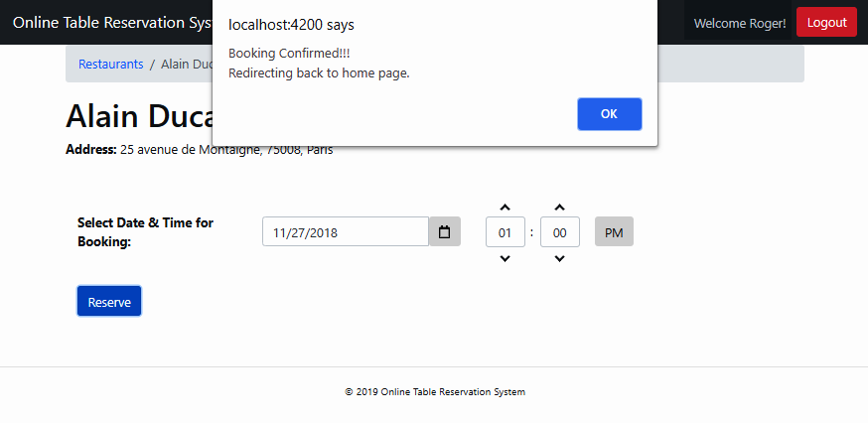Image resolution: width=868 pixels, height=423 pixels.
Task: Click the Alain Duc breadcrumb item
Action: click(187, 64)
